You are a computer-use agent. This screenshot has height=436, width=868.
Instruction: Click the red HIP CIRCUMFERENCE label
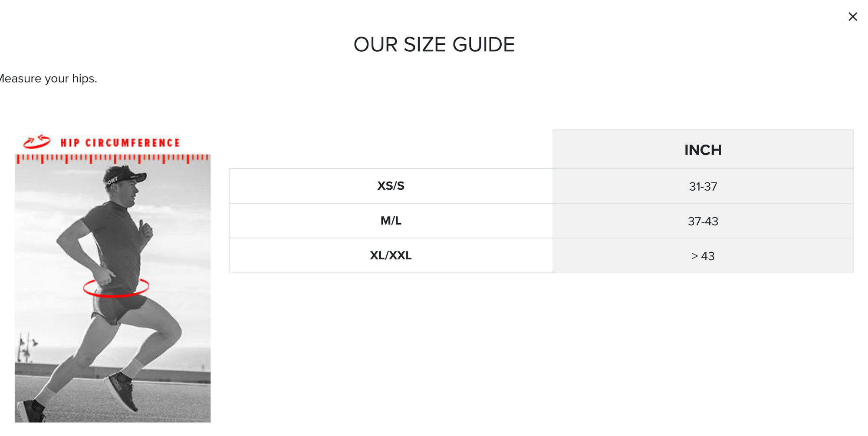tap(120, 143)
